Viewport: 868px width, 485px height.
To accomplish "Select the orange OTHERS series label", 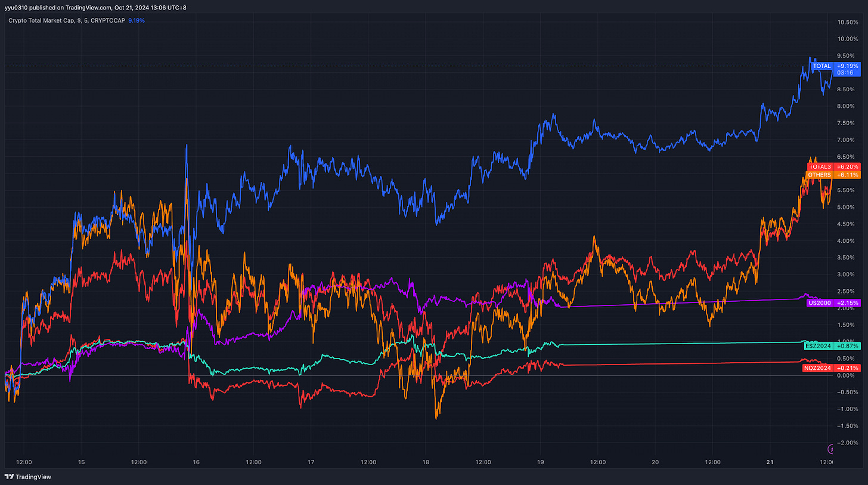I will (820, 175).
